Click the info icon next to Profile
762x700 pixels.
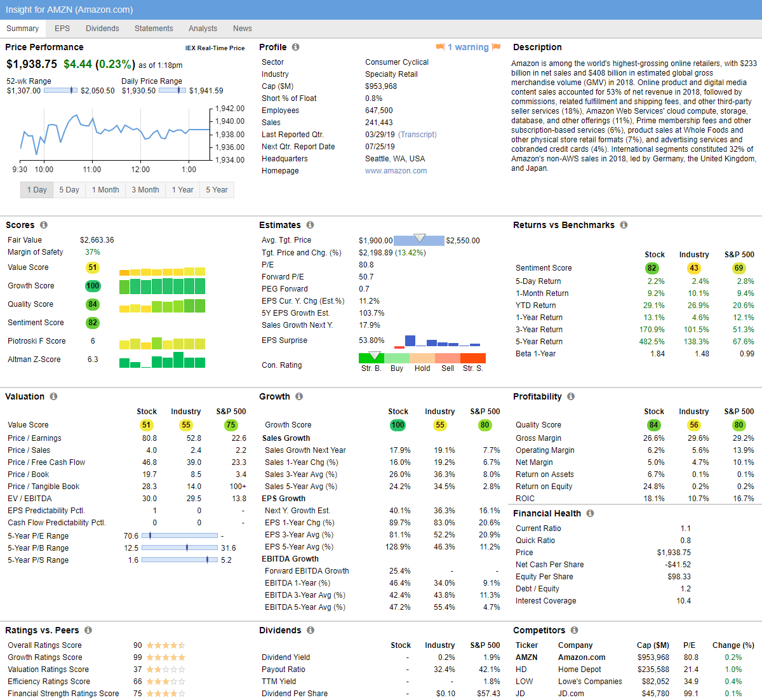click(295, 47)
